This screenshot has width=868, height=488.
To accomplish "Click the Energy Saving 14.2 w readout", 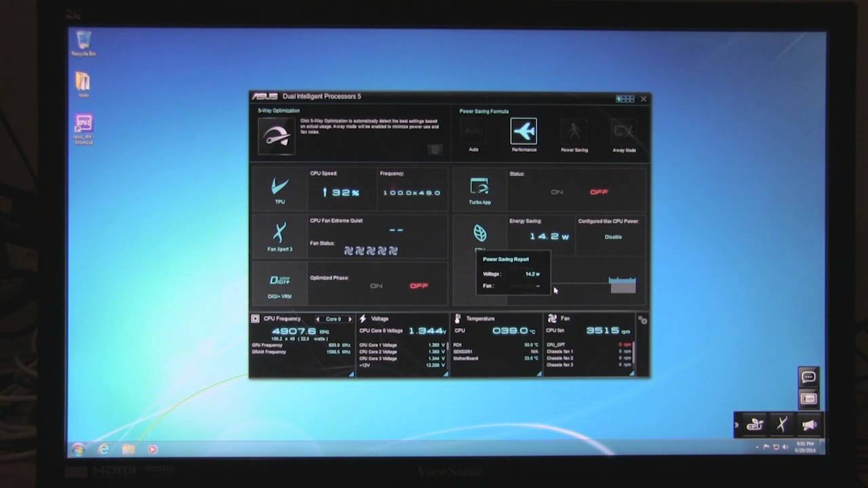I will click(x=549, y=237).
